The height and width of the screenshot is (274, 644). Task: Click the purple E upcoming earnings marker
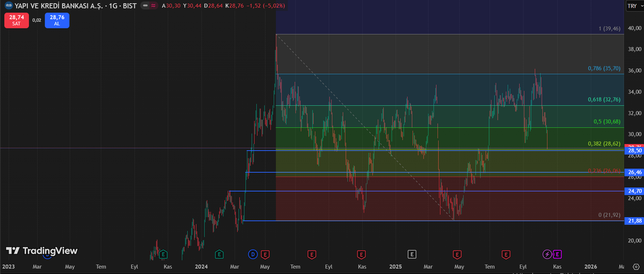[557, 254]
